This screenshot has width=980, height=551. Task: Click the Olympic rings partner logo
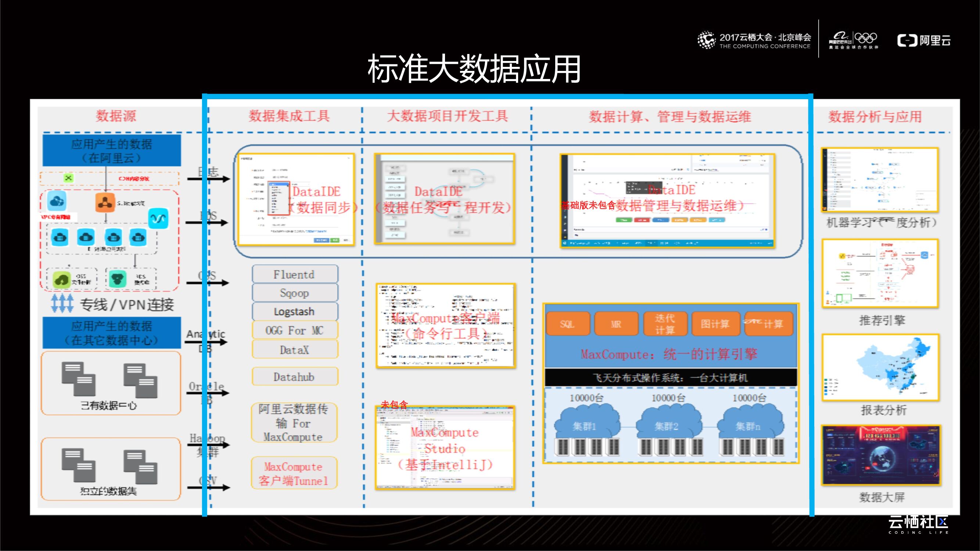[x=865, y=38]
